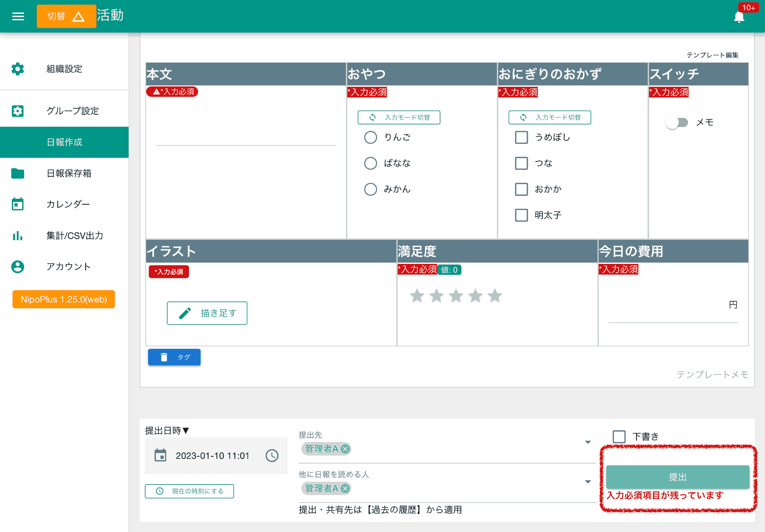Click the trash タグ button

tap(174, 357)
